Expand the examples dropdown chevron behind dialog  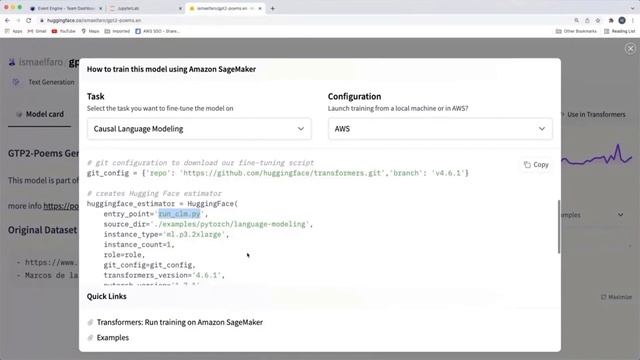click(620, 215)
